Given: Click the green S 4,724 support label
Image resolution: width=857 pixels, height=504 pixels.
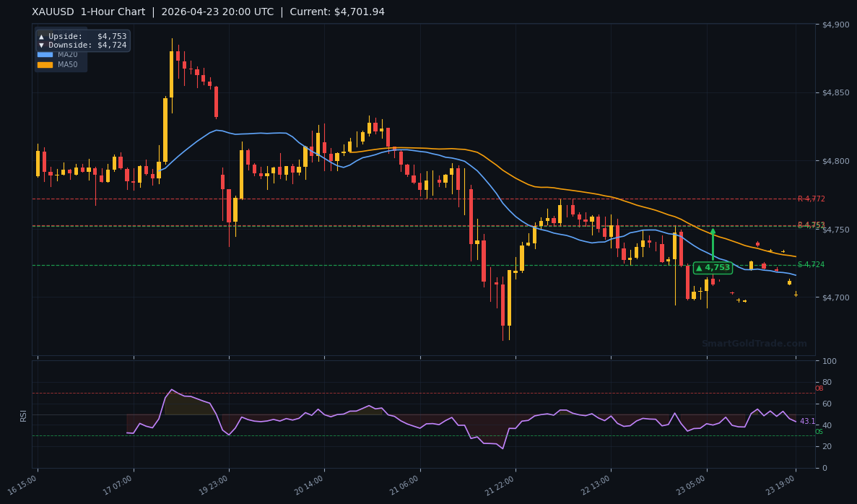Looking at the screenshot, I should [x=810, y=265].
